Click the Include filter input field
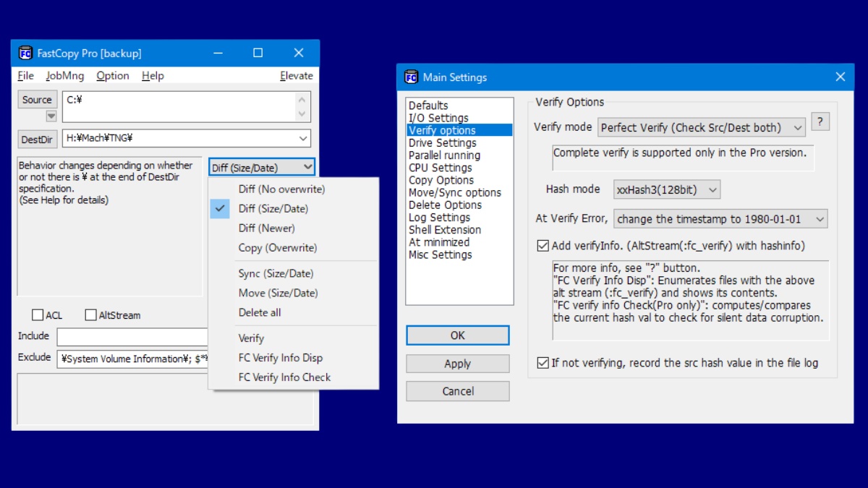This screenshot has height=488, width=868. coord(132,337)
